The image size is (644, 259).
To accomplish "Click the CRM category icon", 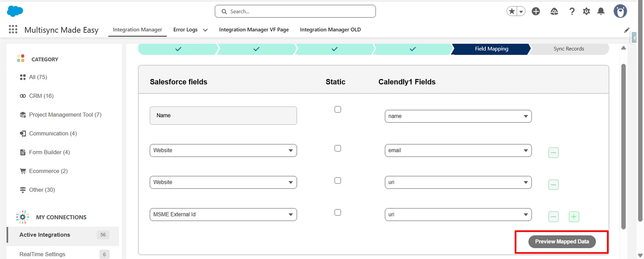I will tap(23, 96).
